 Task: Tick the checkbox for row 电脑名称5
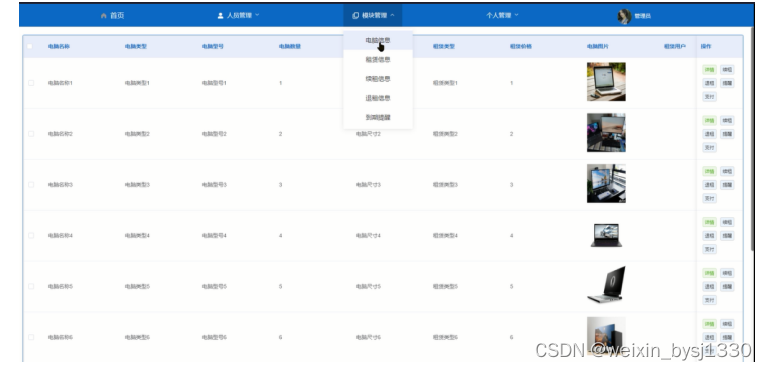click(x=31, y=286)
